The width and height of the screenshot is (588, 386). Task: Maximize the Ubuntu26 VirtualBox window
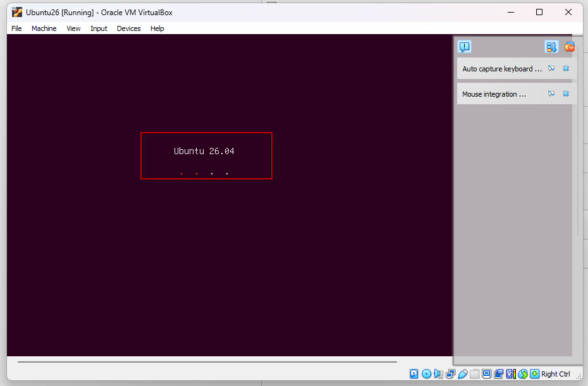539,12
